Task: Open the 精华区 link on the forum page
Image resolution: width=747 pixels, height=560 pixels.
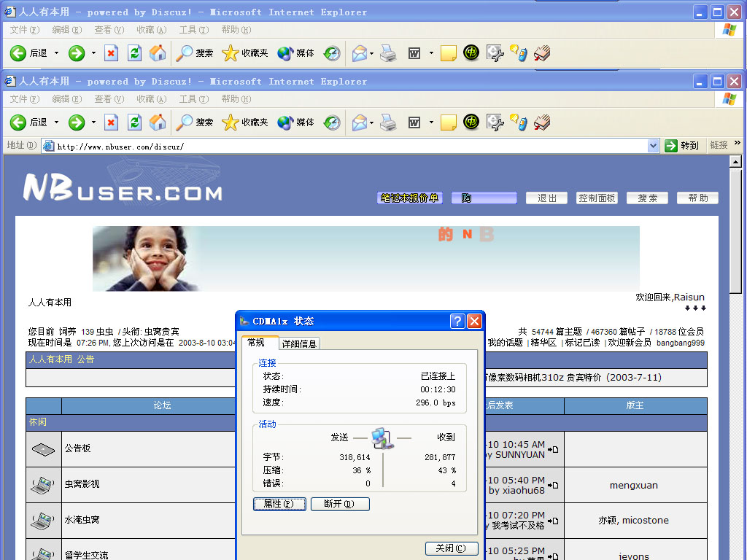Action: click(x=543, y=343)
